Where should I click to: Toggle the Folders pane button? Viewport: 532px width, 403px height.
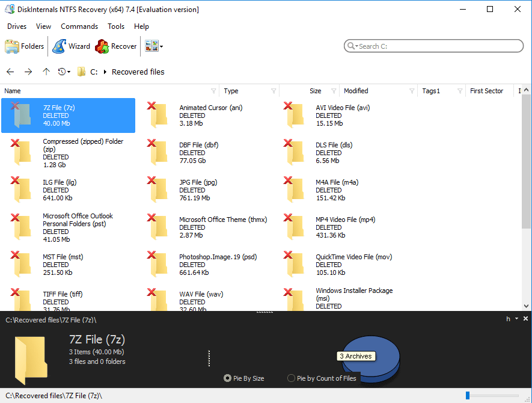pyautogui.click(x=25, y=46)
